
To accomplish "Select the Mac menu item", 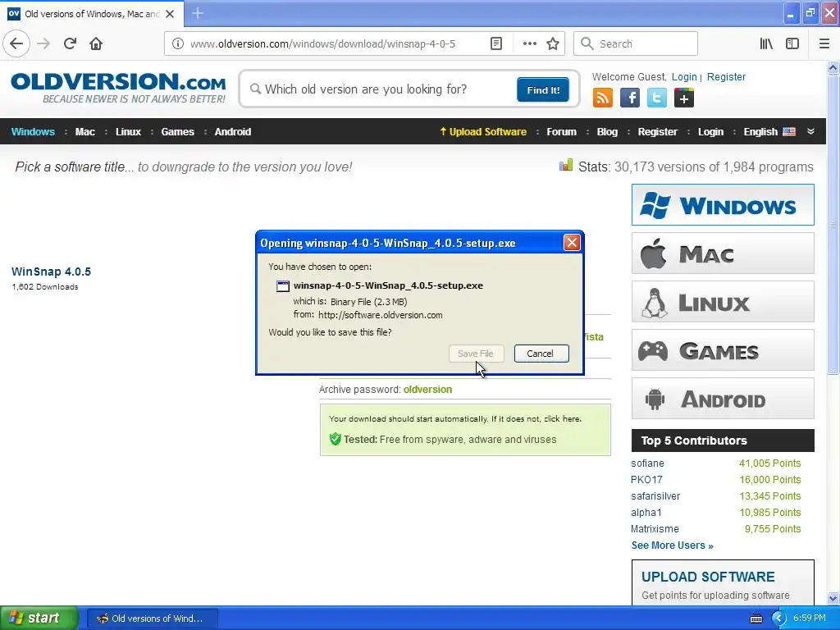I will [x=84, y=132].
